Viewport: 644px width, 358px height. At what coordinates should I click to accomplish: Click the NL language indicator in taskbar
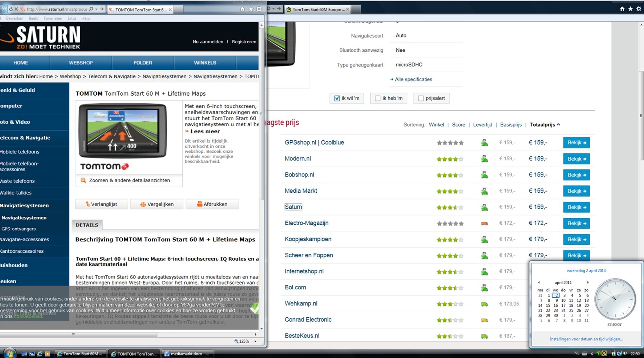click(576, 353)
